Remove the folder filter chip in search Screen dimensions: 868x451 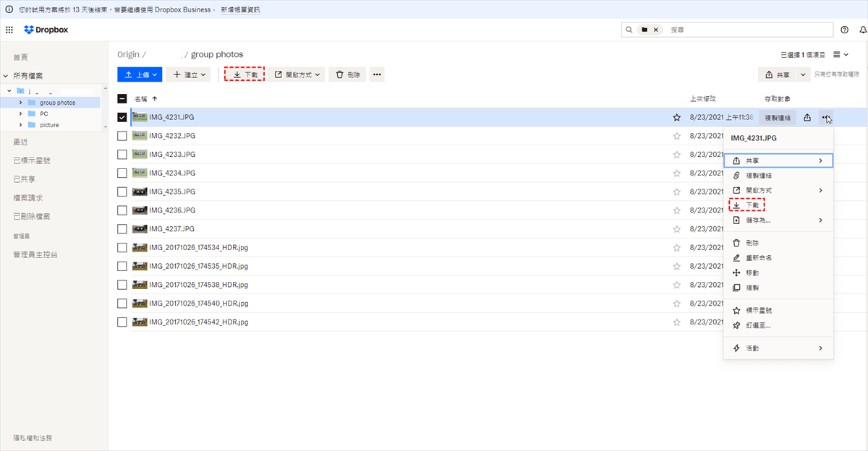(x=655, y=30)
